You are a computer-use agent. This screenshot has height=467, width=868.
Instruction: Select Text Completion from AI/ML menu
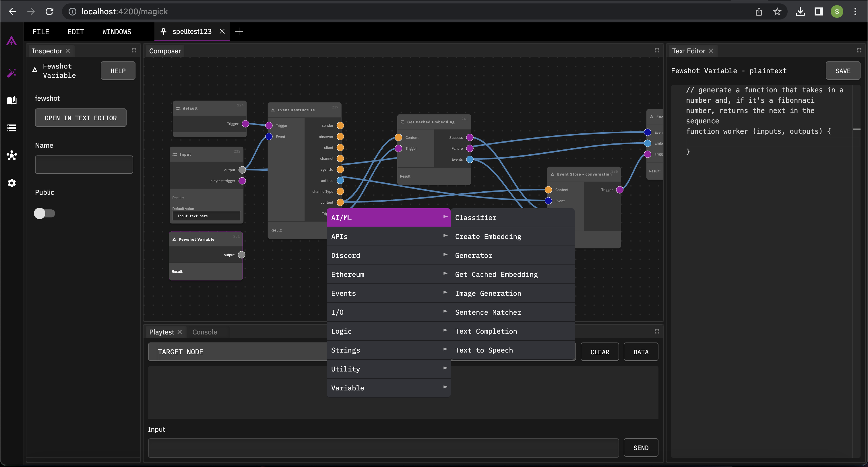pos(486,331)
